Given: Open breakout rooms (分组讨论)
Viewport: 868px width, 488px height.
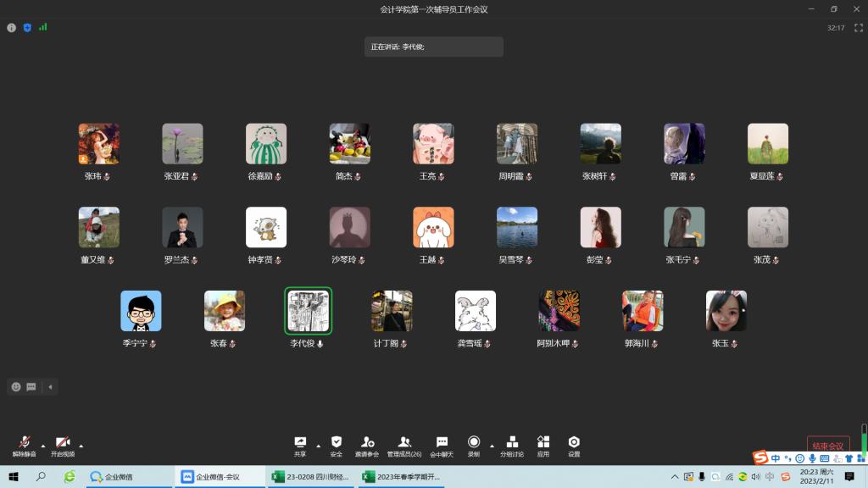Looking at the screenshot, I should tap(512, 442).
